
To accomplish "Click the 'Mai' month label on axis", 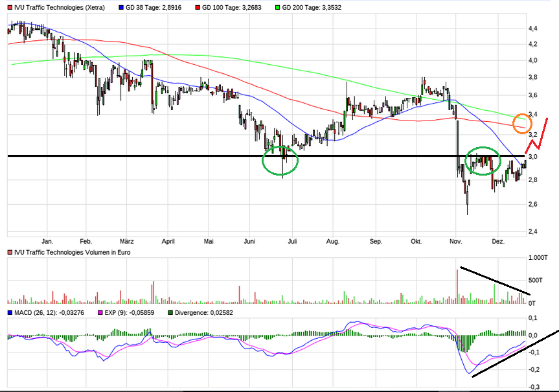I will pyautogui.click(x=209, y=242).
